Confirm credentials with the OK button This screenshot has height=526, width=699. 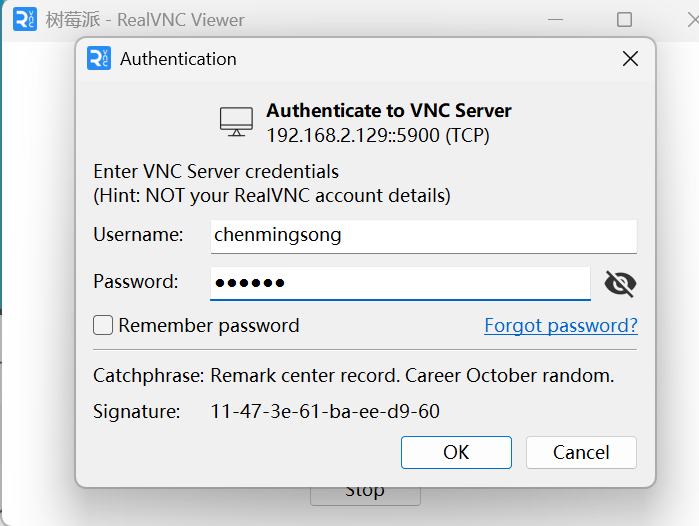coord(456,452)
